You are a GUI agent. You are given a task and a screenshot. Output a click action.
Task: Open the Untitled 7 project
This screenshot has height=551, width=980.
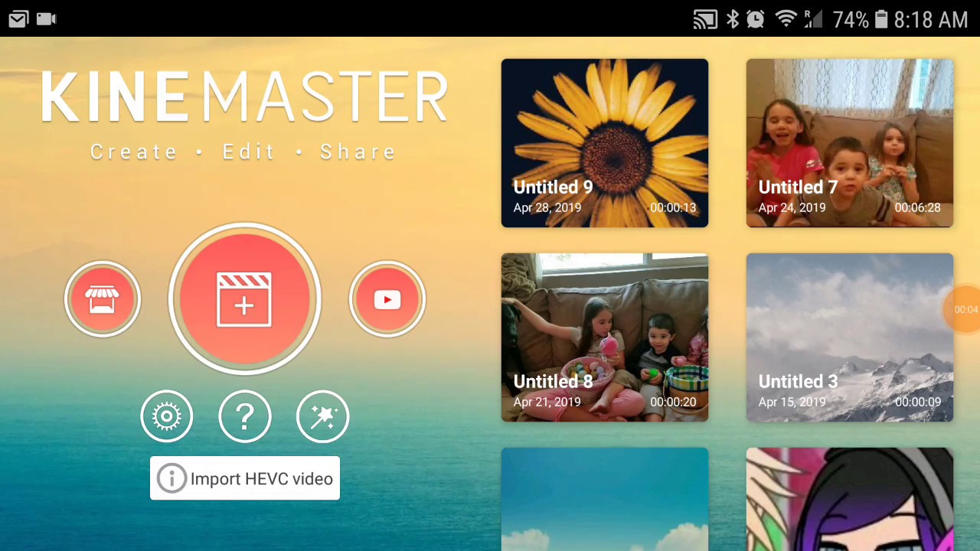click(x=850, y=143)
